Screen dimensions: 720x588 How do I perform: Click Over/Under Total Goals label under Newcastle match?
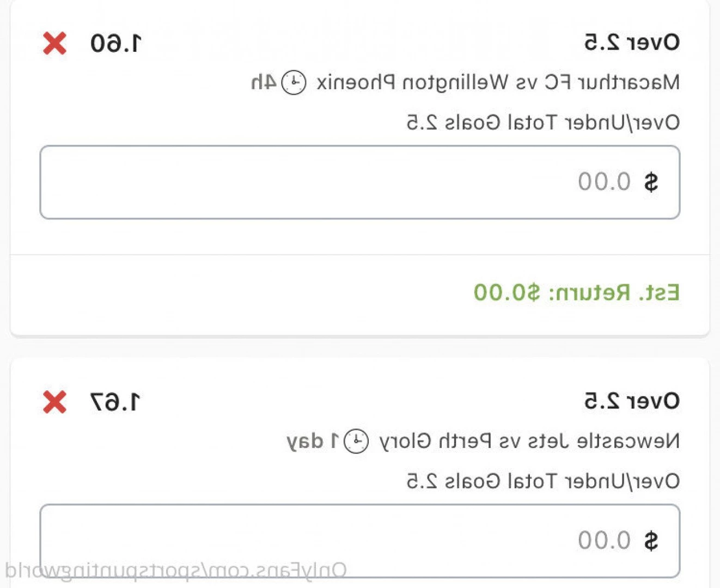coord(543,481)
